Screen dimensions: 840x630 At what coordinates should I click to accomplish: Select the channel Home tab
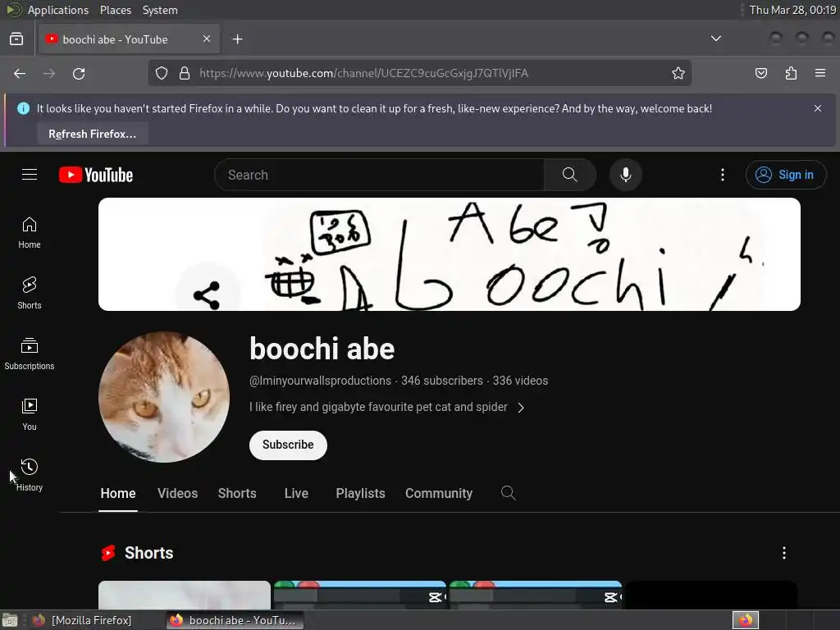tap(118, 493)
